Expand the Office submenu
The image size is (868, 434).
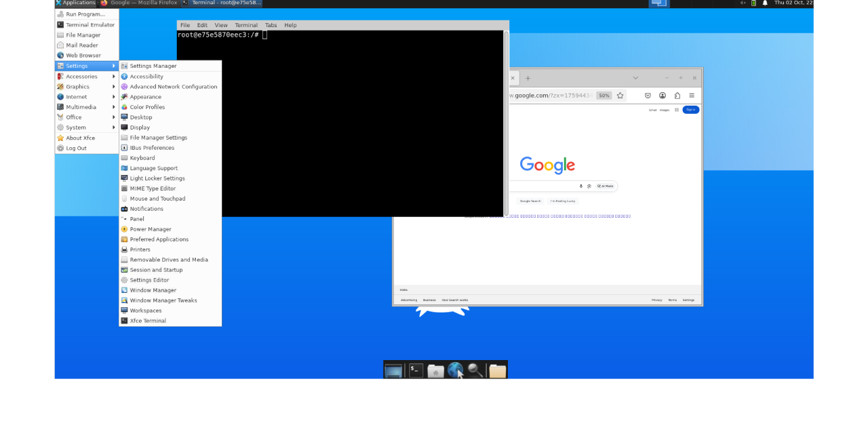(87, 117)
